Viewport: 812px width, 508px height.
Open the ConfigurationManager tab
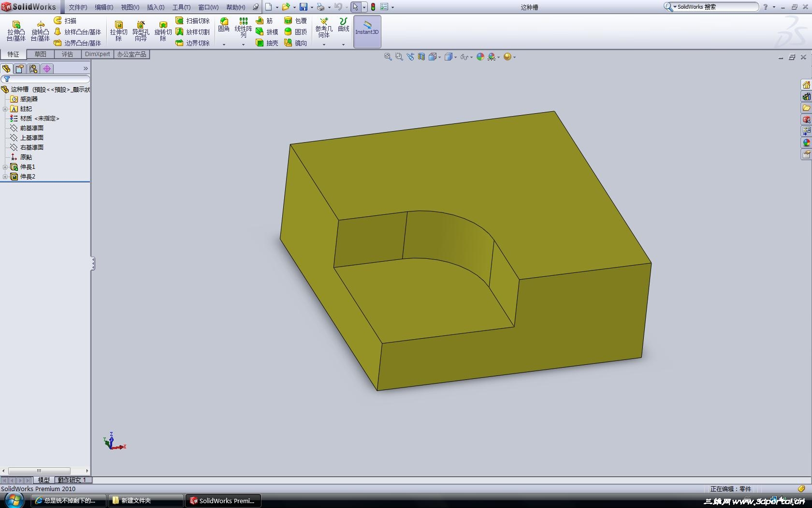click(x=33, y=69)
